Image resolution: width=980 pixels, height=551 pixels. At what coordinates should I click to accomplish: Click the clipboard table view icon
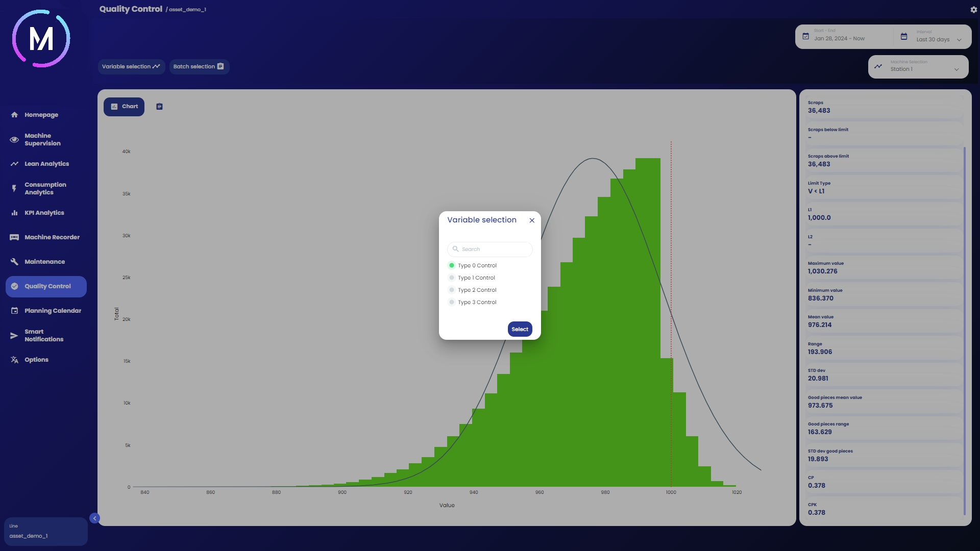(159, 107)
